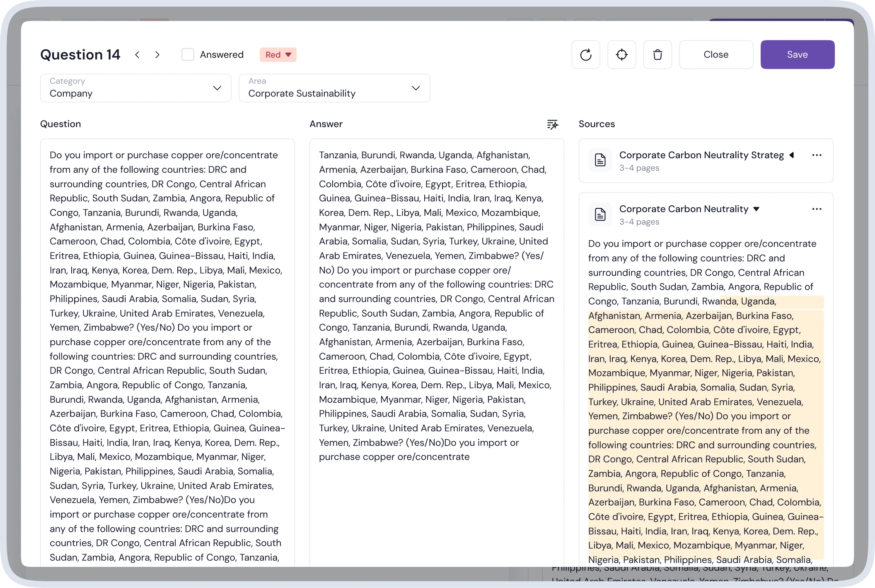This screenshot has height=588, width=875.
Task: Open more options for first source card
Action: 817,155
